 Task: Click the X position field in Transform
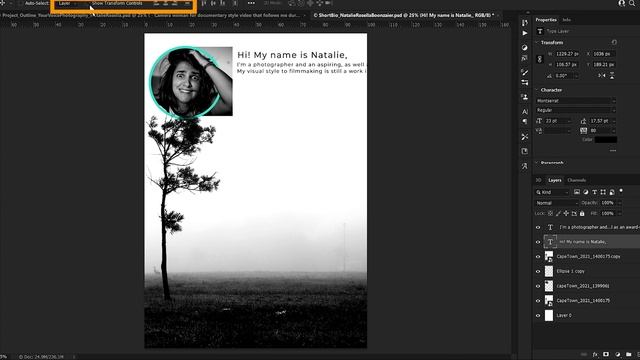pos(604,54)
